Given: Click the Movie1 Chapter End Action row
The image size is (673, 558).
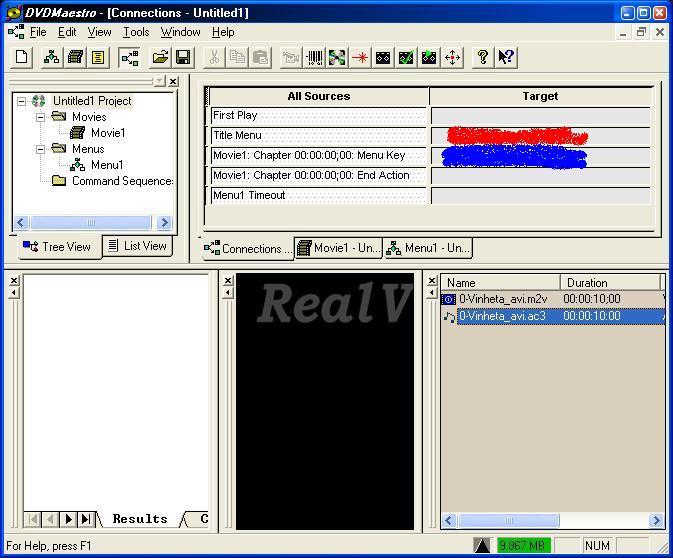Looking at the screenshot, I should pyautogui.click(x=318, y=176).
